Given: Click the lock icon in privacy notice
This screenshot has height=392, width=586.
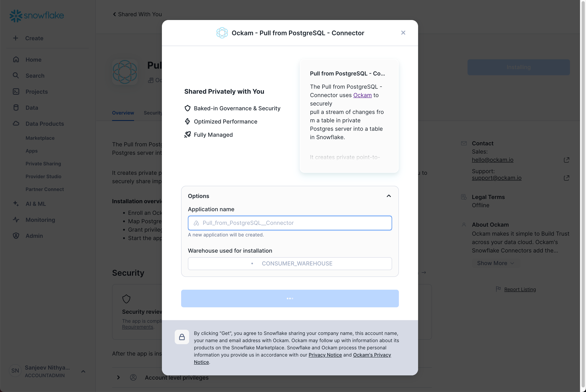Looking at the screenshot, I should 182,337.
